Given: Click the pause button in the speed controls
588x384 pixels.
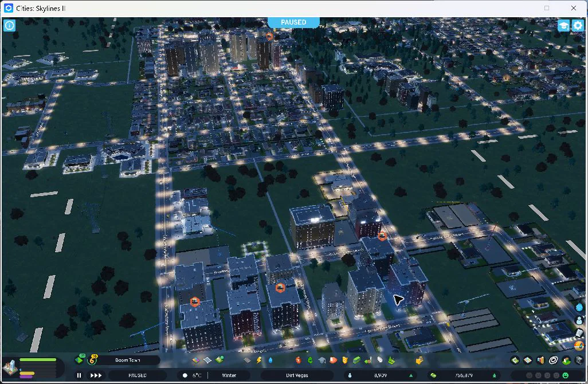Looking at the screenshot, I should 79,375.
